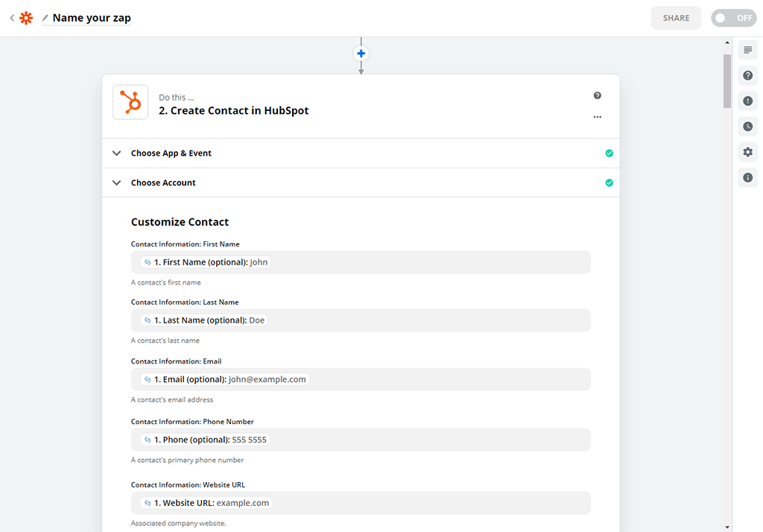Screen dimensions: 763x532
Task: Click the back arrow beside Zapier logo
Action: (12, 18)
